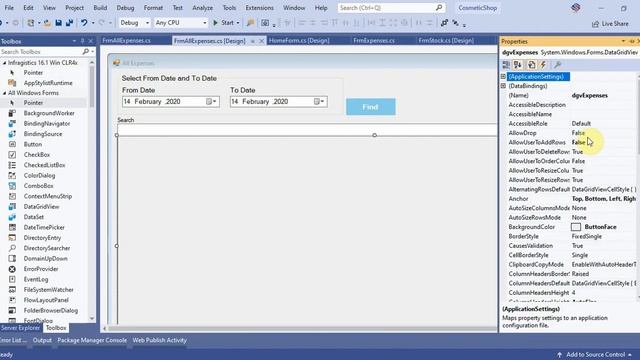Click the Start debugging button
This screenshot has height=360, width=640.
pos(223,23)
